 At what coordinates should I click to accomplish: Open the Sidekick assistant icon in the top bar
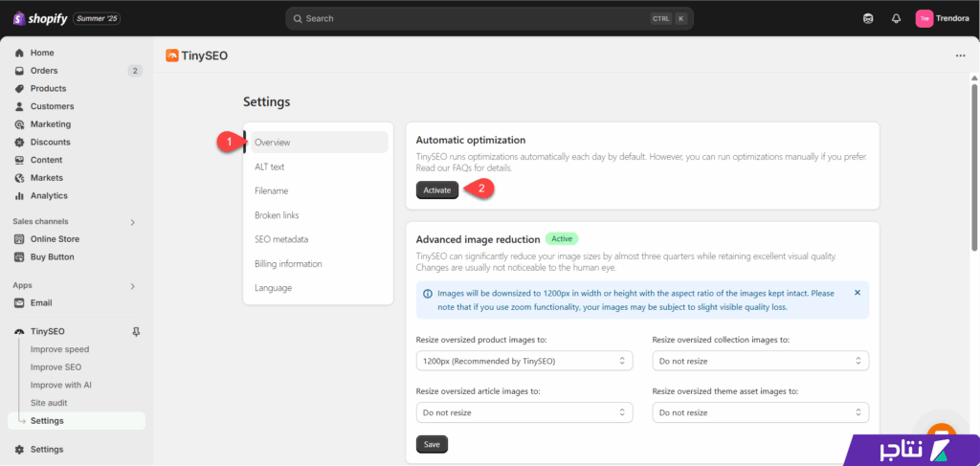coord(867,19)
